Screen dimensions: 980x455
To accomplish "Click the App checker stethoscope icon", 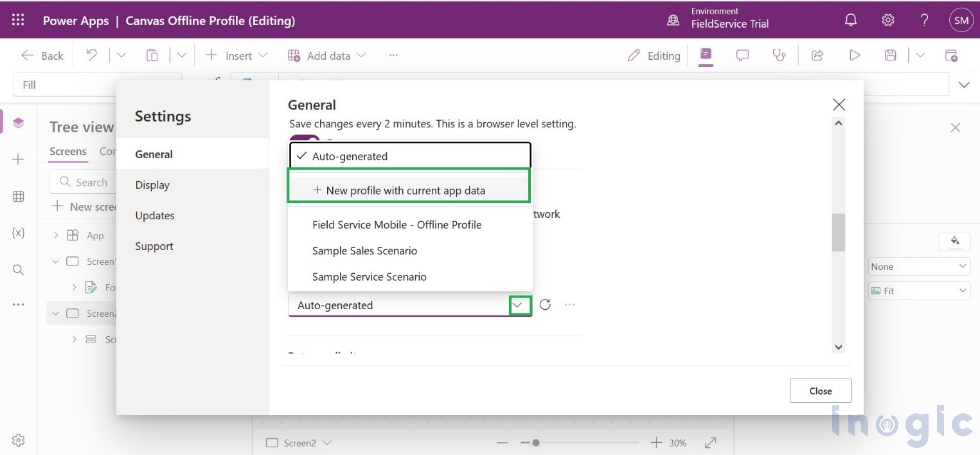I will (779, 55).
